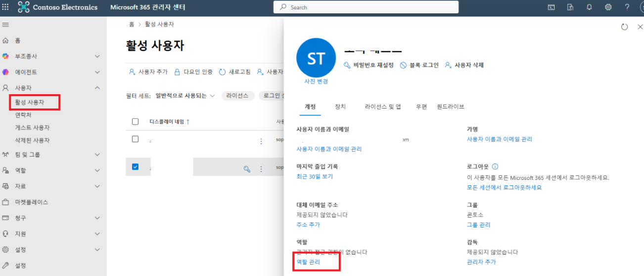Open 역할 관리 link
644x276 pixels.
point(308,262)
